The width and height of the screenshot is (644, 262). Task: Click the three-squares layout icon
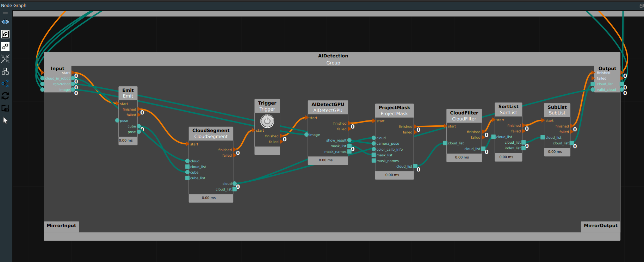(5, 71)
